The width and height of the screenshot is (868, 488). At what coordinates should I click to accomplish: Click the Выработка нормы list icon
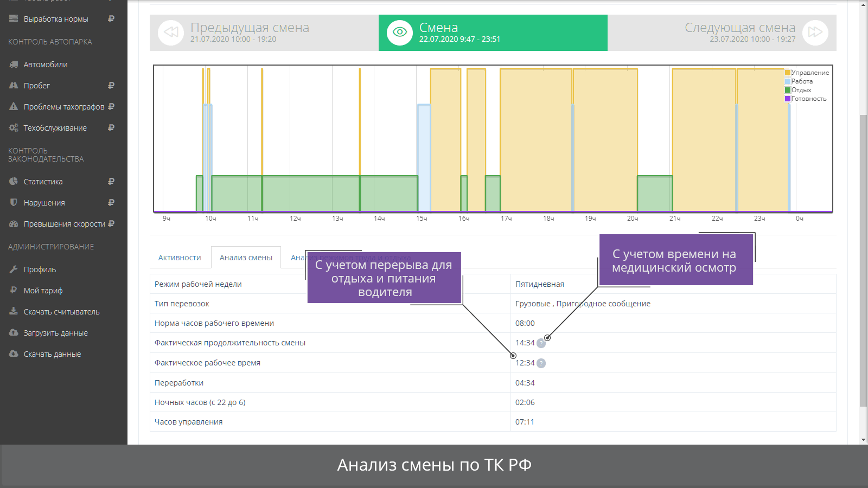(x=14, y=18)
